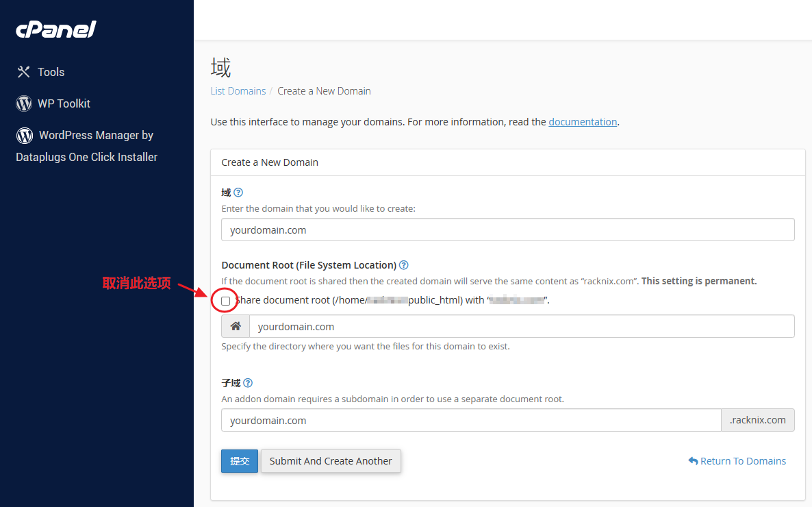Viewport: 812px width, 507px height.
Task: Open the 子域 help question-mark icon
Action: [248, 382]
